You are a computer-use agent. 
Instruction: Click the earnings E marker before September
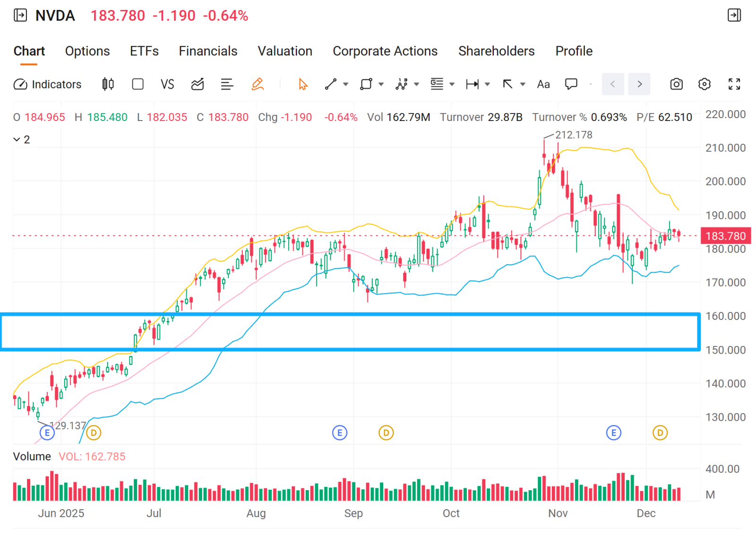coord(340,433)
